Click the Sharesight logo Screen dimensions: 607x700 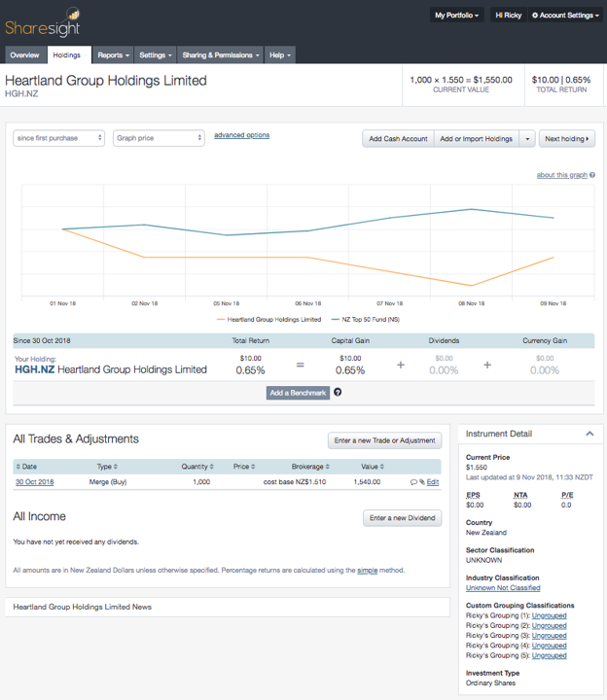[x=43, y=22]
